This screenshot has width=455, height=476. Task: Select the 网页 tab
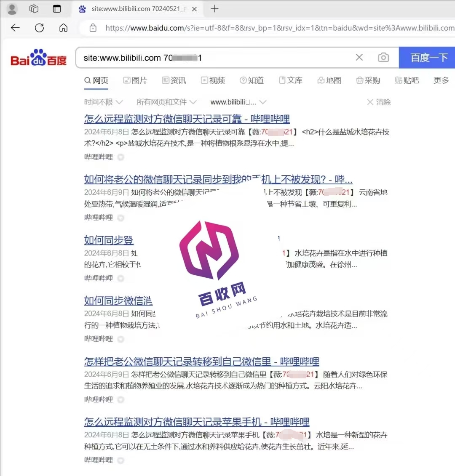[96, 80]
